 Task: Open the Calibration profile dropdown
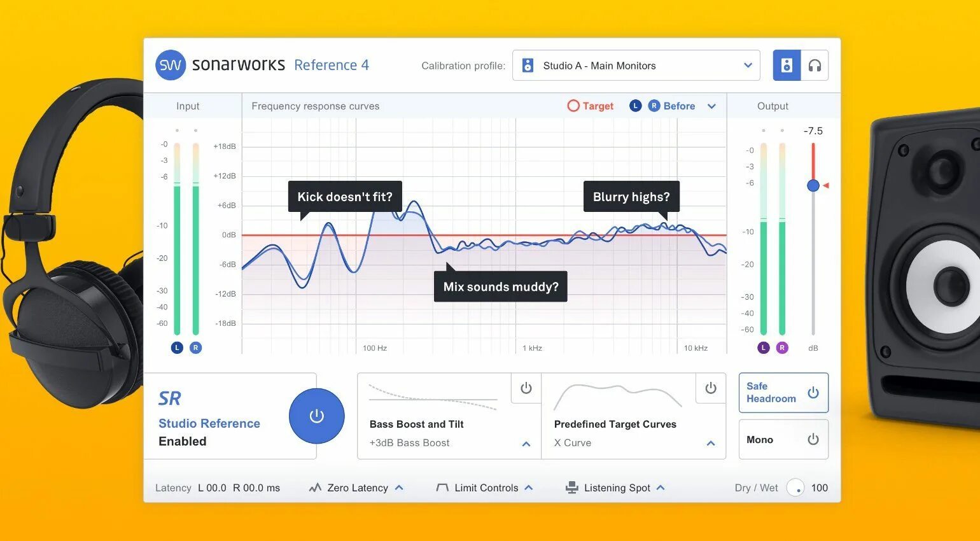tap(636, 65)
